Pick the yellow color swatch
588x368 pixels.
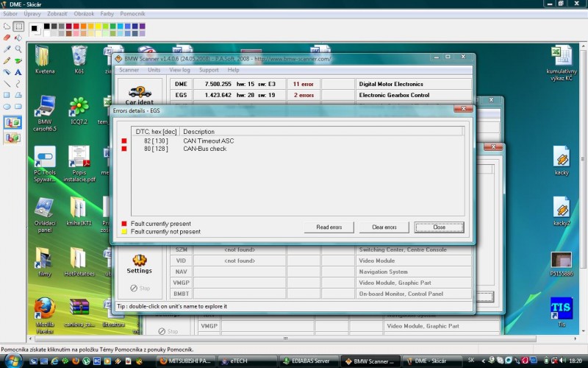point(98,26)
